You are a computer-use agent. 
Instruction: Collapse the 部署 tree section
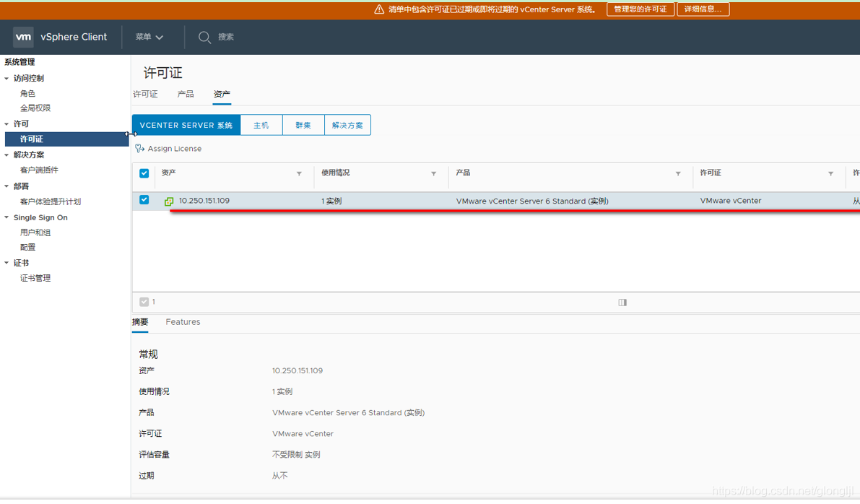tap(6, 186)
